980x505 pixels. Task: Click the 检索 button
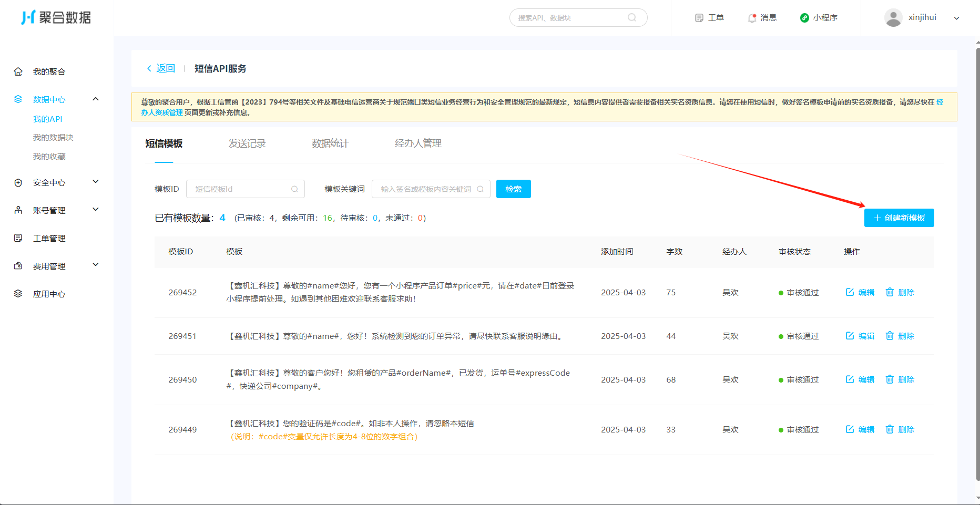(514, 189)
